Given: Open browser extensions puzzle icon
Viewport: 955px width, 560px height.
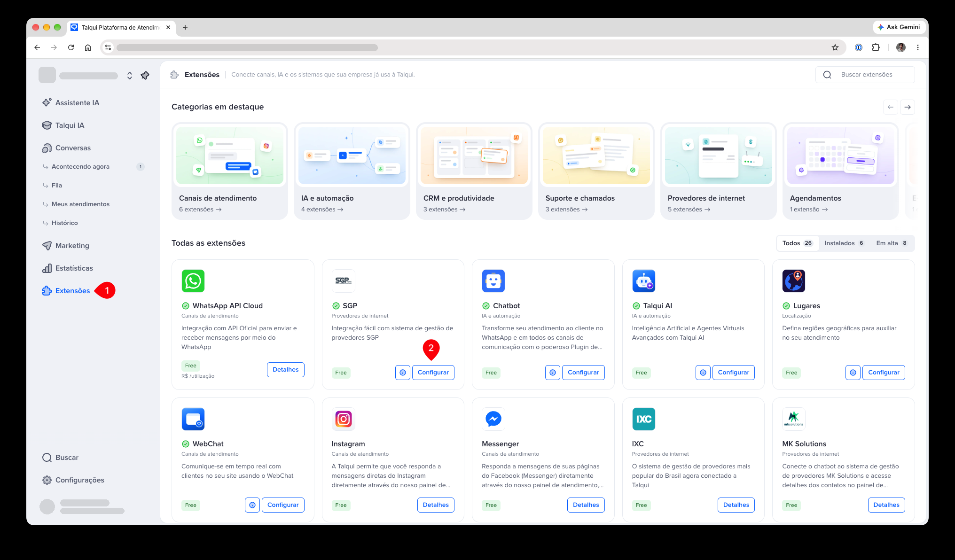Looking at the screenshot, I should [x=876, y=47].
